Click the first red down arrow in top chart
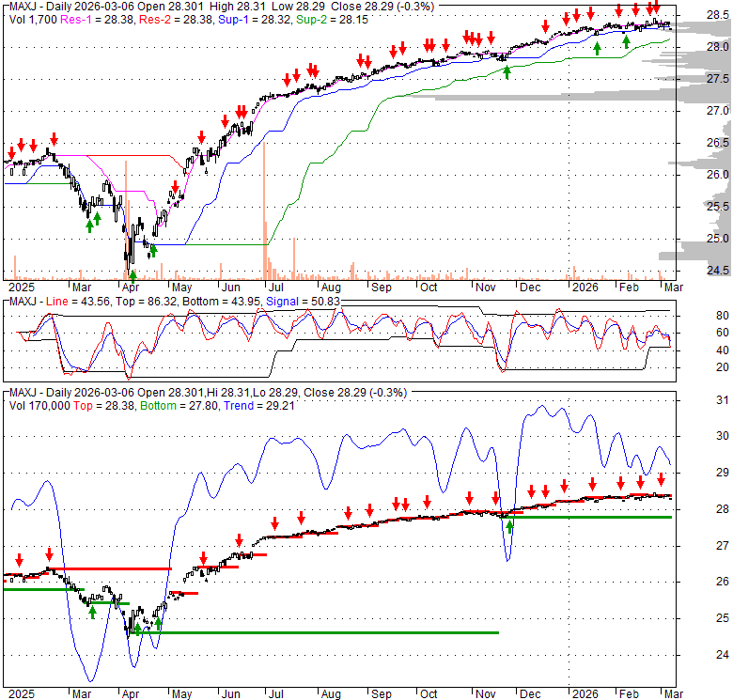 click(x=12, y=150)
